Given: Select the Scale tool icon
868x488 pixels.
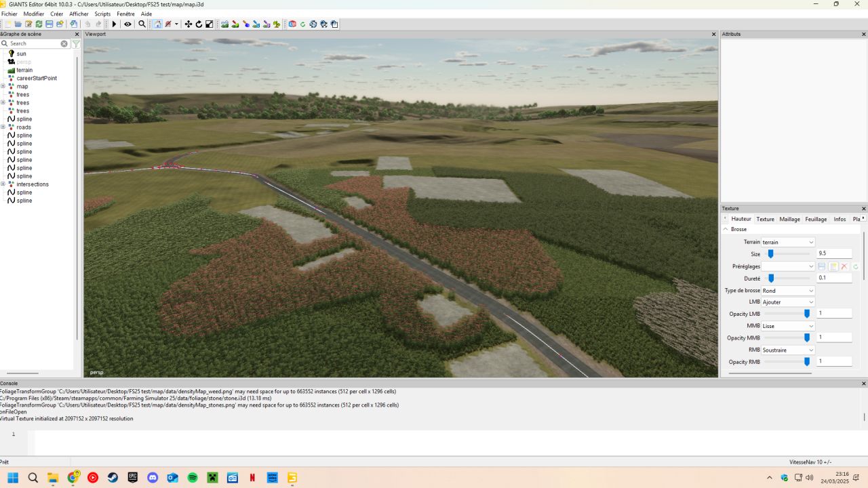Looking at the screenshot, I should pos(209,24).
